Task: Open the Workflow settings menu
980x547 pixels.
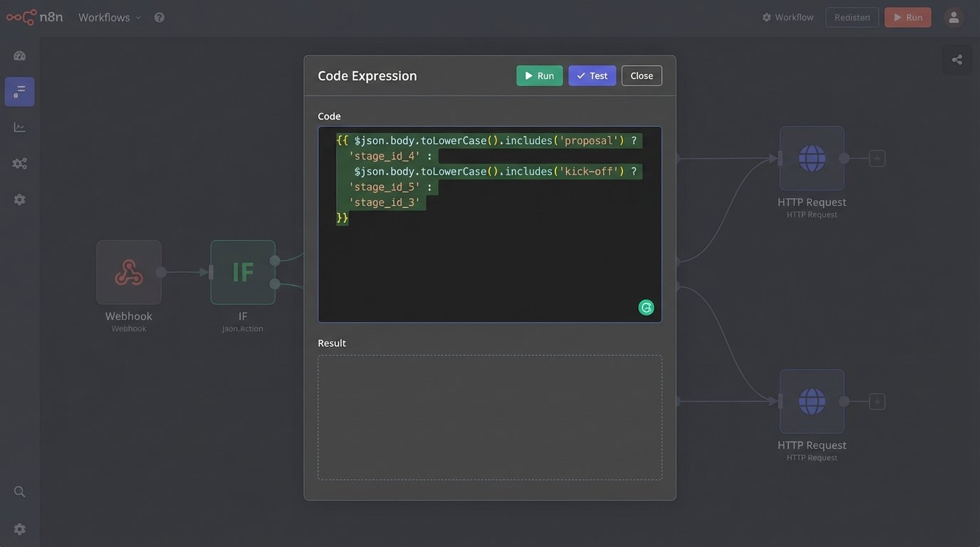Action: point(788,17)
